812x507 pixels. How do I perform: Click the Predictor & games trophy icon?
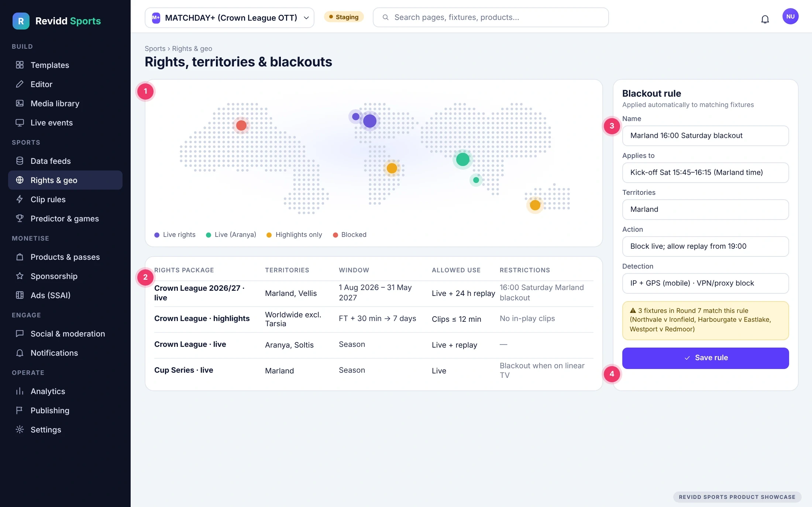[20, 218]
